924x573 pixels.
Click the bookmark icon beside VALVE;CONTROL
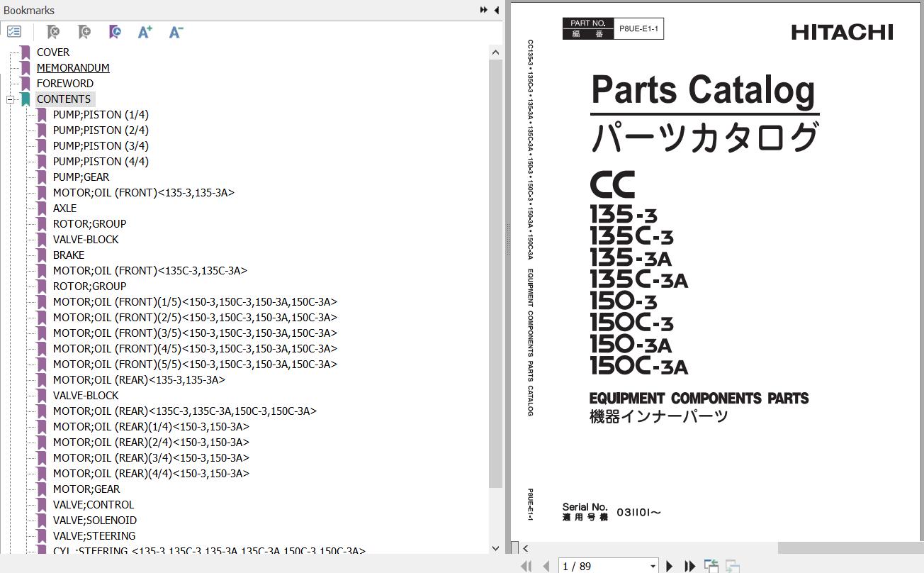42,504
